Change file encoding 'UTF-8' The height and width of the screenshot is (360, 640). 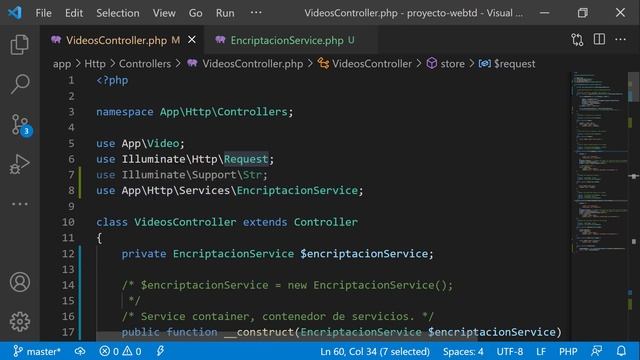pyautogui.click(x=510, y=351)
